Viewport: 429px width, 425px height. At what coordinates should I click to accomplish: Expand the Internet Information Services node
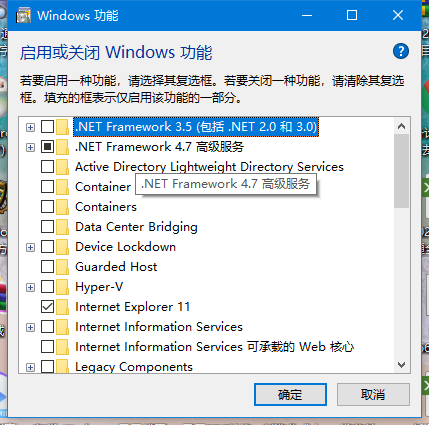(x=30, y=327)
